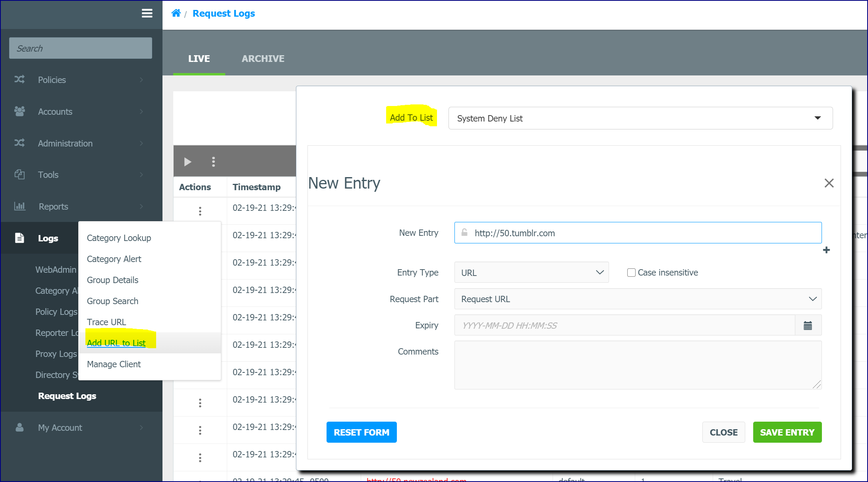
Task: Click the My Account person icon
Action: [x=19, y=427]
